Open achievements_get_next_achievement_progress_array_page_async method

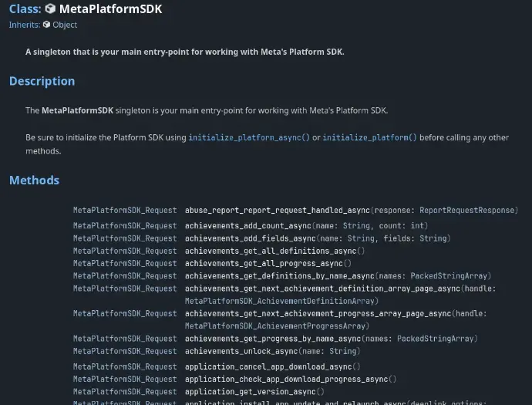pos(318,314)
